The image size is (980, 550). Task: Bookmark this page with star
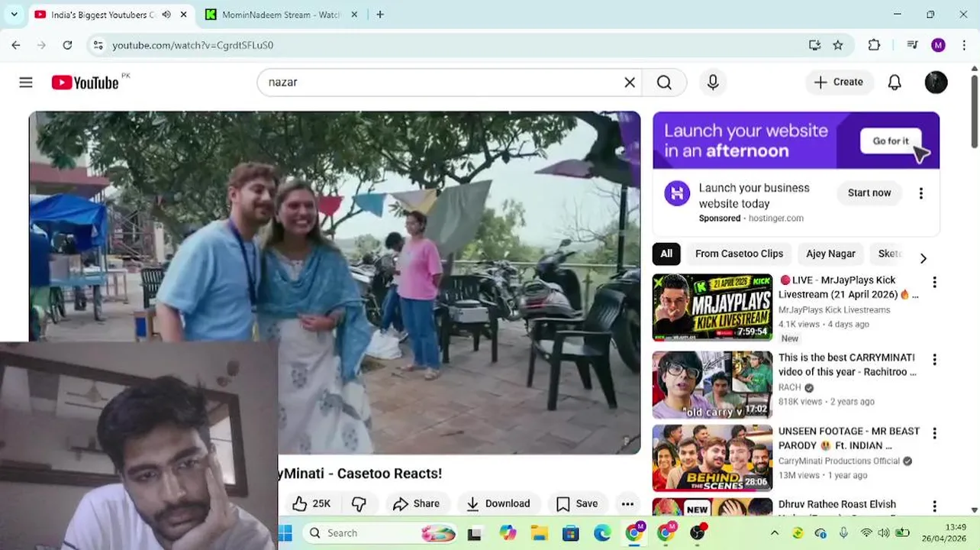coord(838,45)
